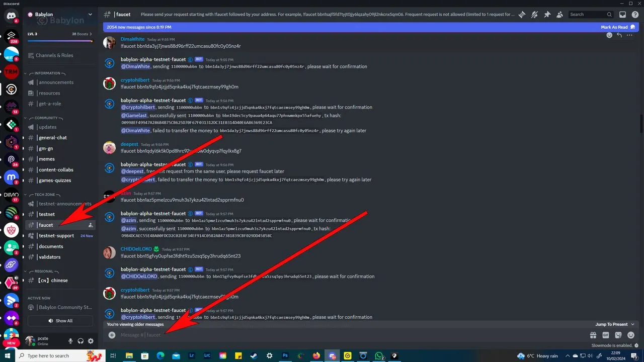This screenshot has width=644, height=362.
Task: Open weather widget showing Heavy rain
Action: [x=538, y=356]
